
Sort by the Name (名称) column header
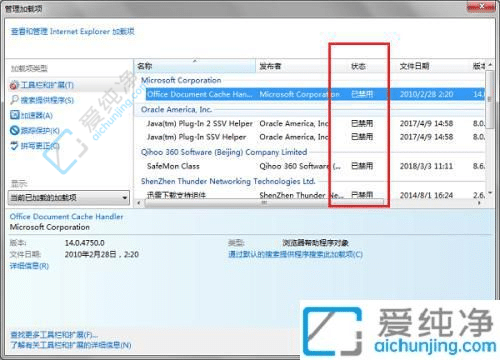[195, 66]
